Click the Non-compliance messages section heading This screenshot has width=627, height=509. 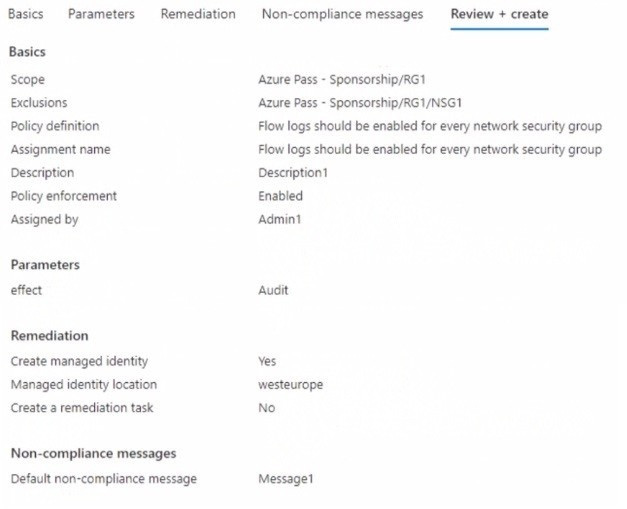click(x=94, y=453)
